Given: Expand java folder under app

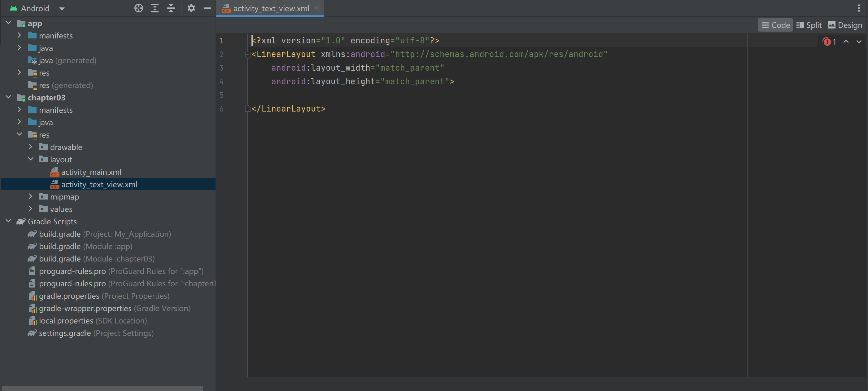Looking at the screenshot, I should pos(19,47).
